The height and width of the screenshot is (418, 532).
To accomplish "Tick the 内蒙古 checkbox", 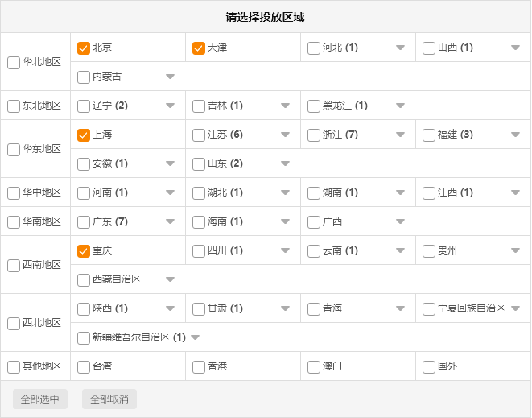I will point(84,77).
